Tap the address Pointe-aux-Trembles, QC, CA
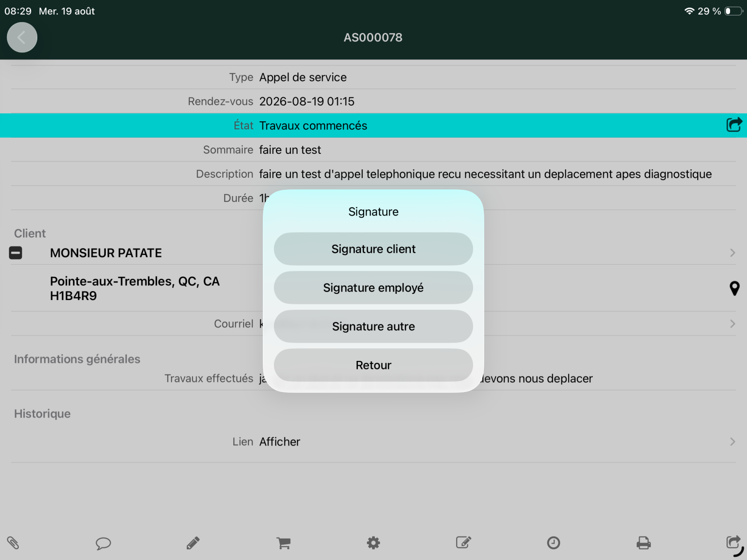The image size is (747, 560). [x=135, y=281]
